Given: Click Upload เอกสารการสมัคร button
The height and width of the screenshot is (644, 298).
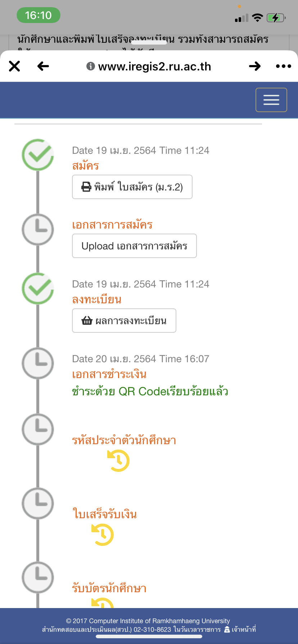Looking at the screenshot, I should (134, 246).
